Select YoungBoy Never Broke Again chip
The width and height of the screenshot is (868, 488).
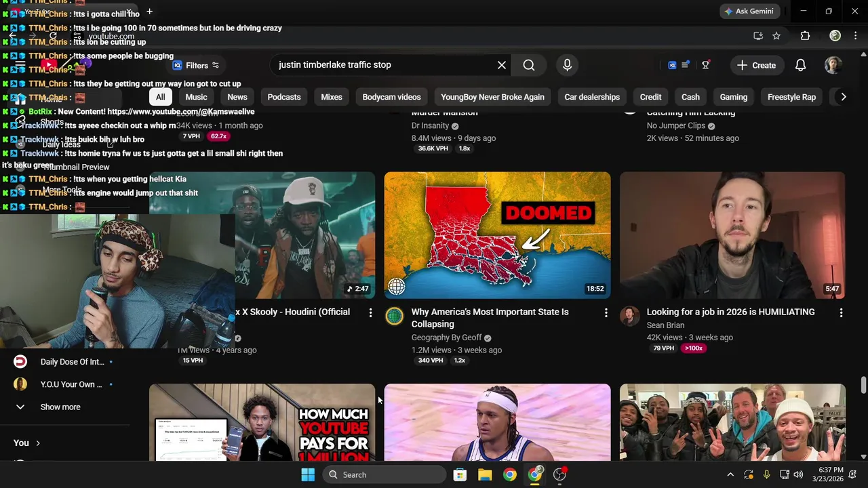click(x=492, y=97)
